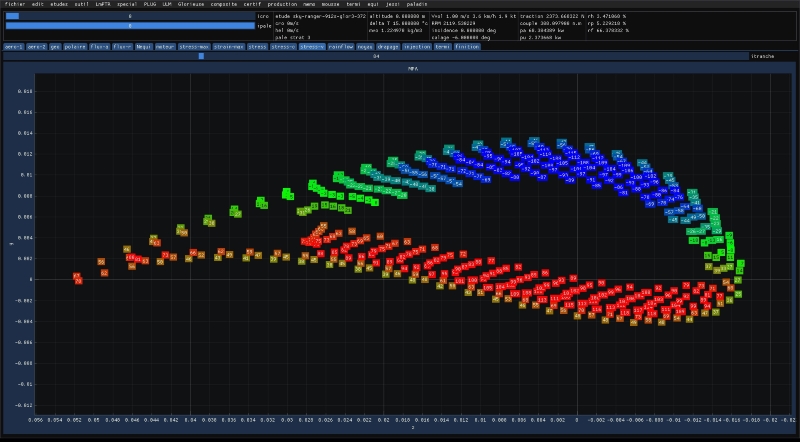Open the finition tab
Screen dimensions: 800x442
(466, 46)
